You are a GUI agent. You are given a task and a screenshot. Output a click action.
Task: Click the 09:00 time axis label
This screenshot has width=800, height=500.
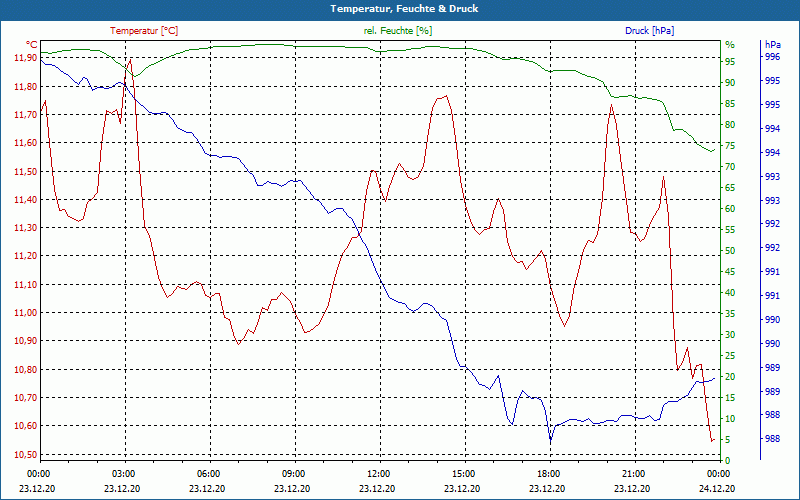coord(292,474)
